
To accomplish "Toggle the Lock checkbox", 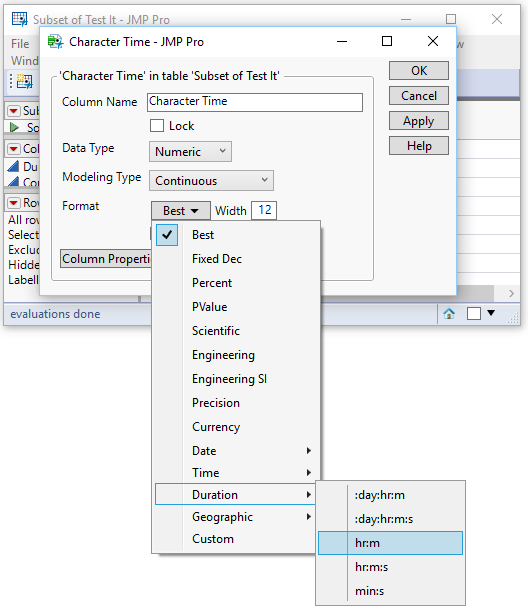I will tap(157, 126).
